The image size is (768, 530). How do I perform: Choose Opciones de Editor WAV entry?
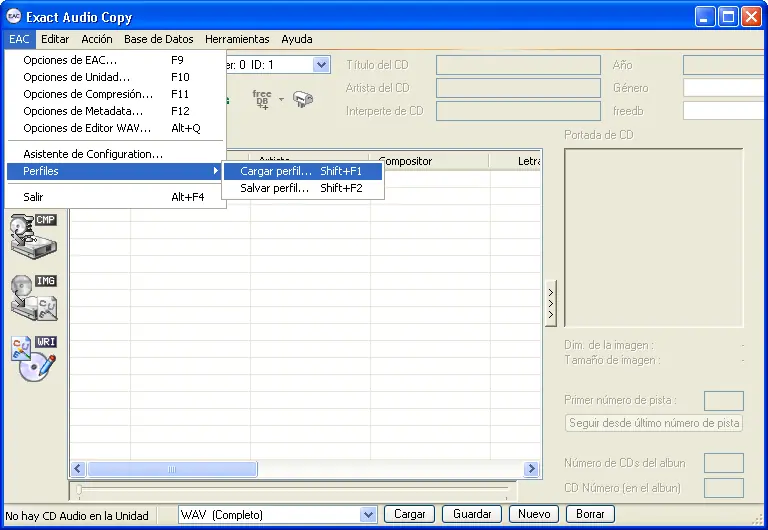(x=115, y=128)
